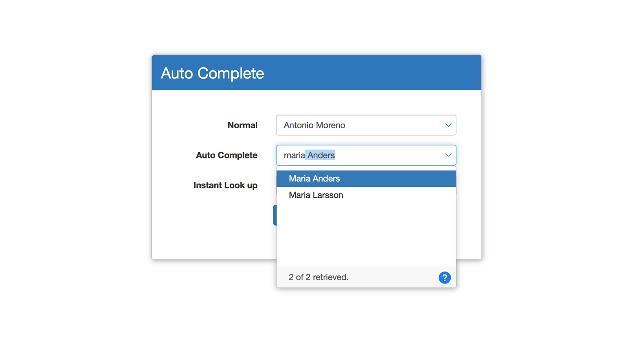Click the "Instant Look up" field label
The width and height of the screenshot is (644, 353).
click(x=225, y=185)
